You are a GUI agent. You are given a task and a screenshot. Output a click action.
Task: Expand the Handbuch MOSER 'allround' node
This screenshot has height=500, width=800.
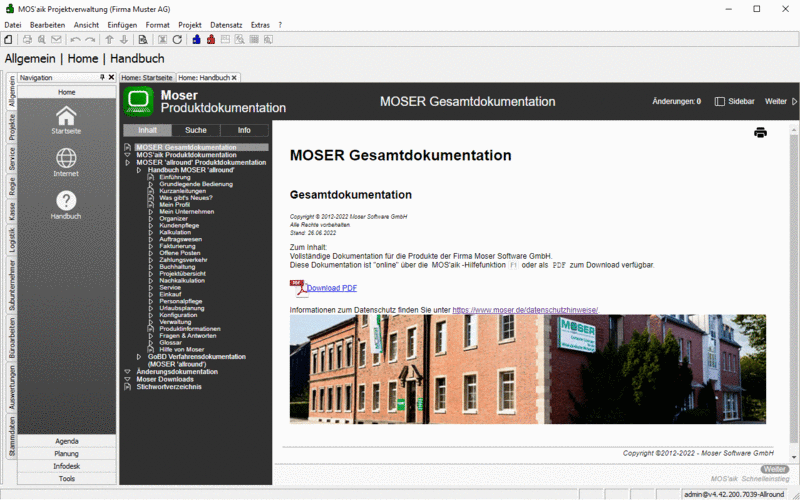(139, 170)
